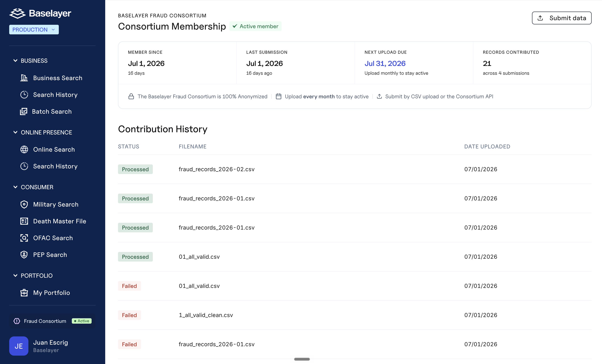Image resolution: width=602 pixels, height=364 pixels.
Task: Click the scroll handle at the bottom edge
Action: pyautogui.click(x=302, y=359)
